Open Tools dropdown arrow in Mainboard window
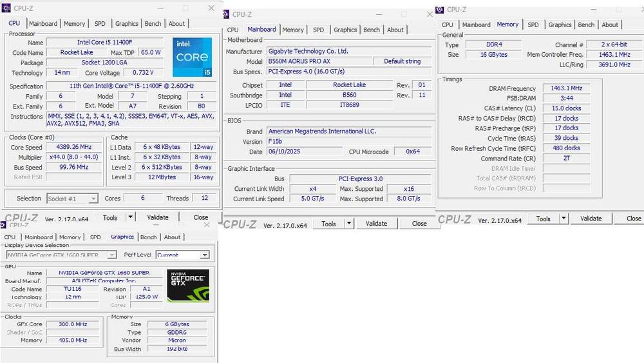Image resolution: width=644 pixels, height=363 pixels. 348,223
